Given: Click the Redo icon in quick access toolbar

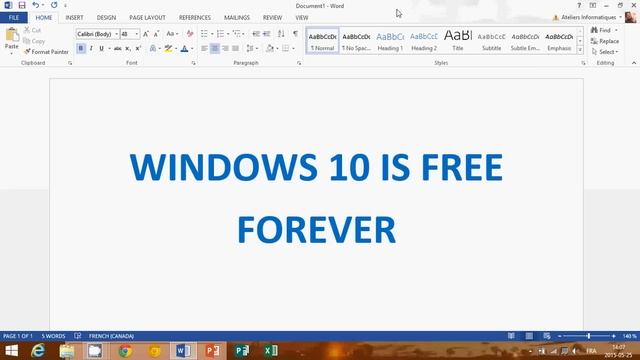Looking at the screenshot, I should 54,5.
